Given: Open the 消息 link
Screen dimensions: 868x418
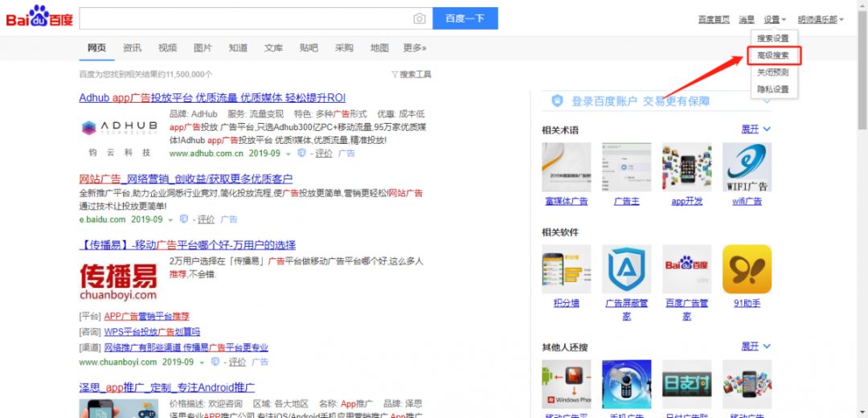Looking at the screenshot, I should tap(747, 19).
